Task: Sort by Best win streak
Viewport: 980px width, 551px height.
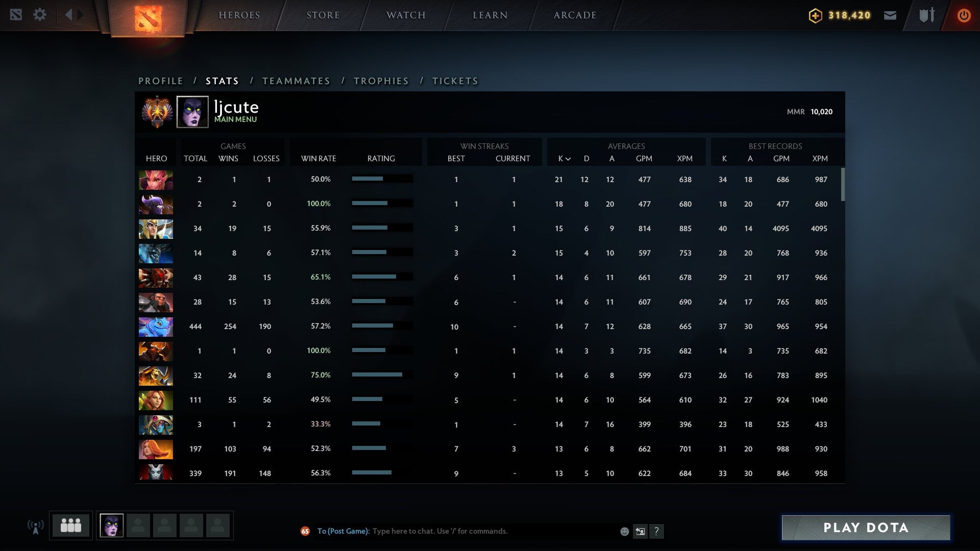Action: [456, 159]
